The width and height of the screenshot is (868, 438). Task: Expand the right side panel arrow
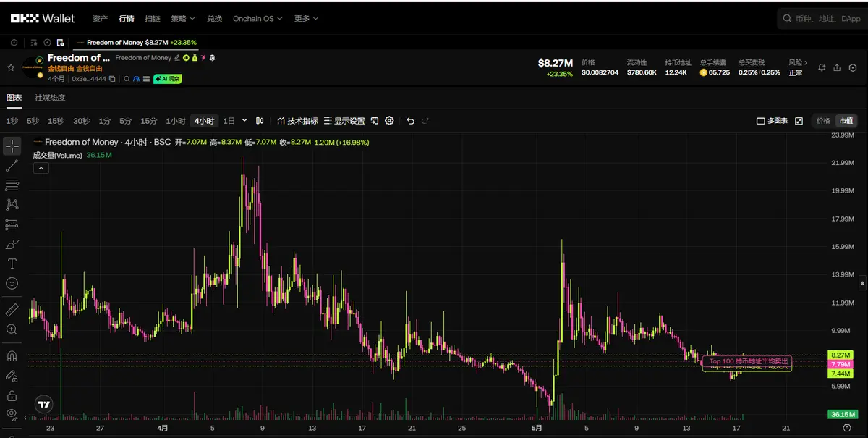pos(862,285)
